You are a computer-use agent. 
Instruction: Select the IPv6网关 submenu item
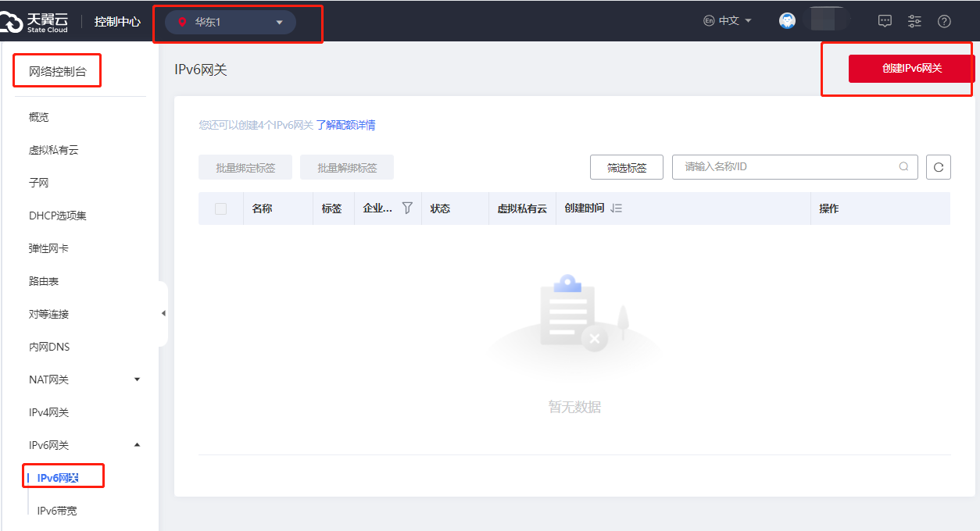click(58, 478)
